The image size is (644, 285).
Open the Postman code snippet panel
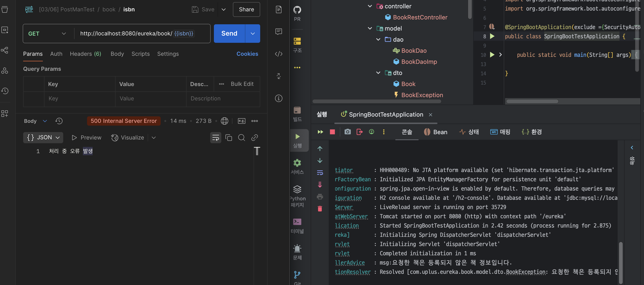278,54
